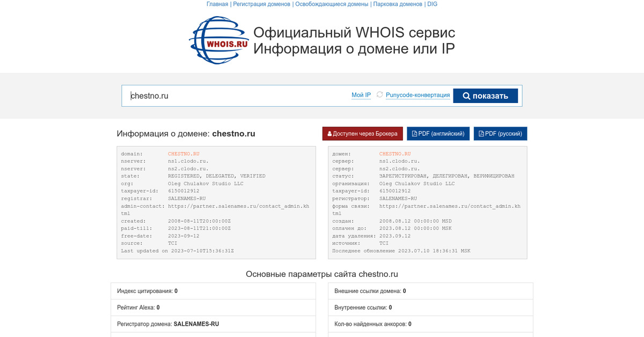This screenshot has height=337, width=644.
Task: Click the WHOIS.RU globe logo
Action: [218, 41]
